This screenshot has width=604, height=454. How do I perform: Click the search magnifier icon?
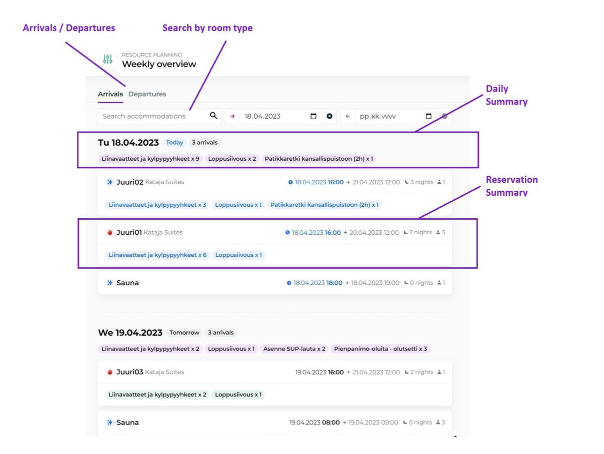[213, 116]
